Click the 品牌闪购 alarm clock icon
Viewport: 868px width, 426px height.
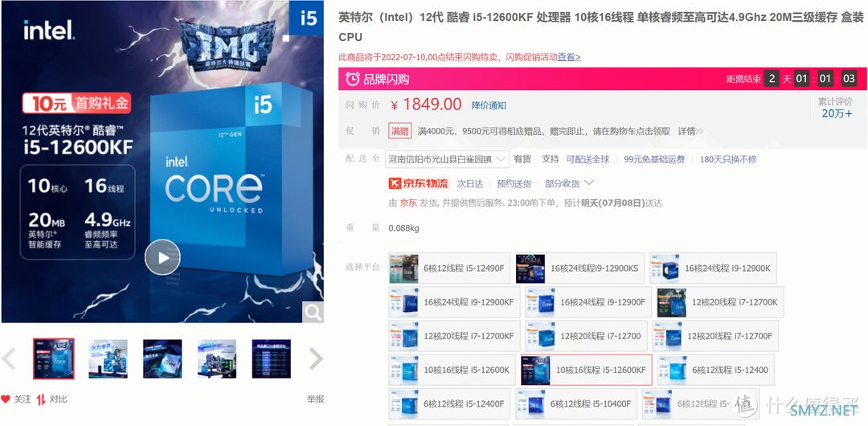352,80
